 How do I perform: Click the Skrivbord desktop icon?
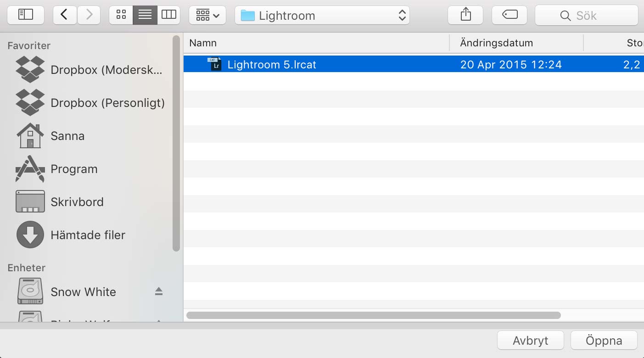point(30,201)
